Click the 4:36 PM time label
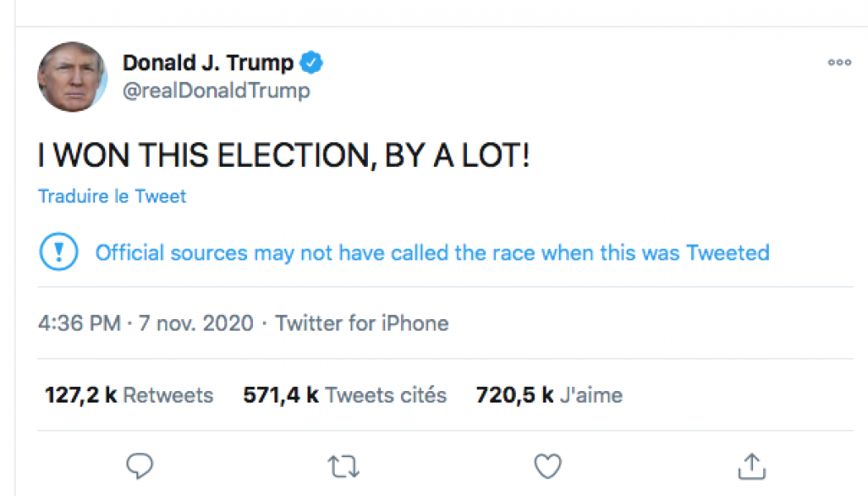Viewport: 868px width, 496px height. point(79,323)
